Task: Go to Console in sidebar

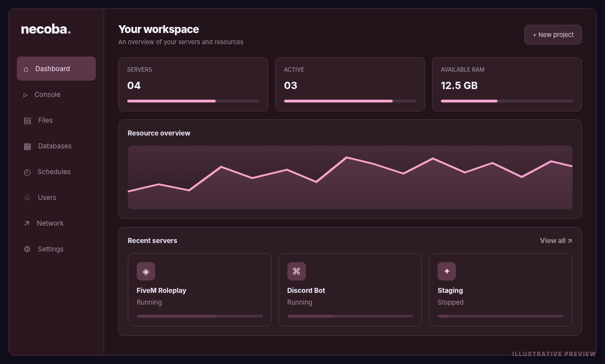Action: (57, 95)
